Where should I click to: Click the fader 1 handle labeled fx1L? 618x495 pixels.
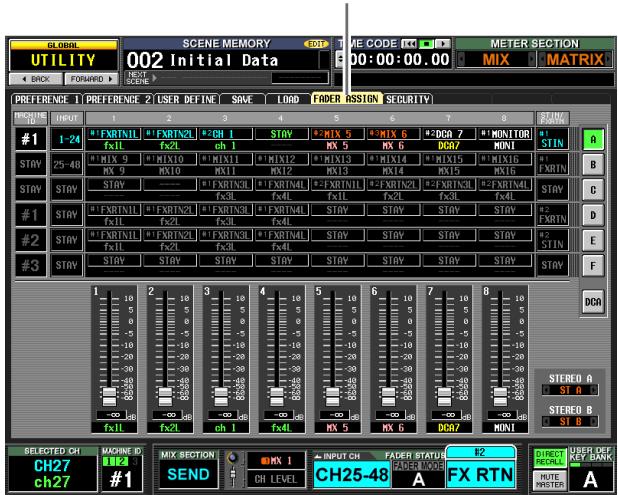110,396
